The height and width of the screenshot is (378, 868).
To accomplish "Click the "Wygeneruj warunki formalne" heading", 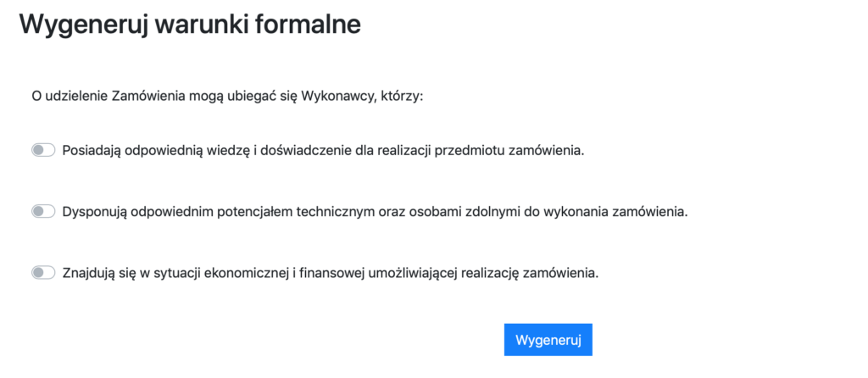I will click(190, 25).
